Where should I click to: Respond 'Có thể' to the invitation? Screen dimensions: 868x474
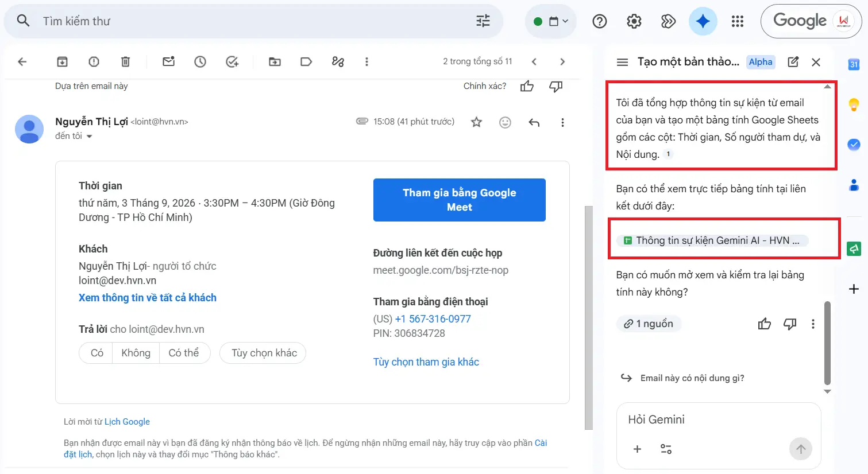click(184, 353)
